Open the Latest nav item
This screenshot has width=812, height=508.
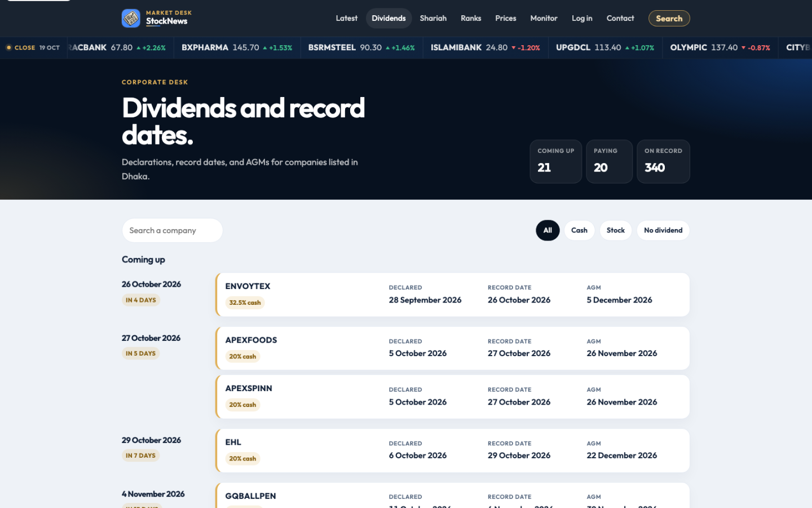tap(346, 18)
